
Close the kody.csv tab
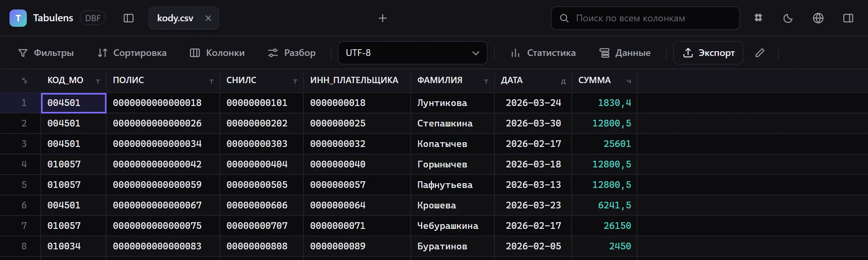[x=208, y=18]
